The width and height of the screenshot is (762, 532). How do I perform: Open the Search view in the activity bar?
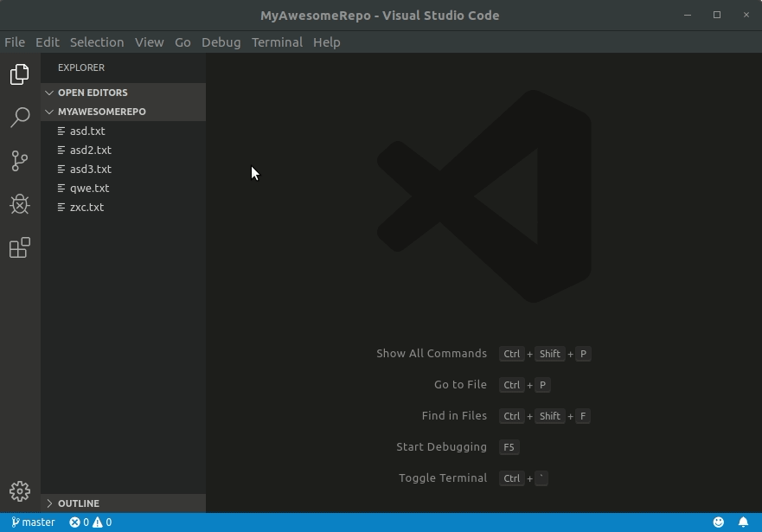(19, 118)
